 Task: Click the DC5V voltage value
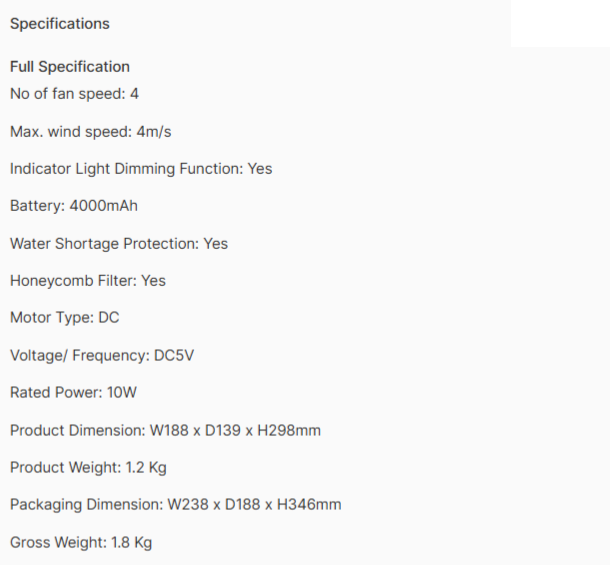174,355
